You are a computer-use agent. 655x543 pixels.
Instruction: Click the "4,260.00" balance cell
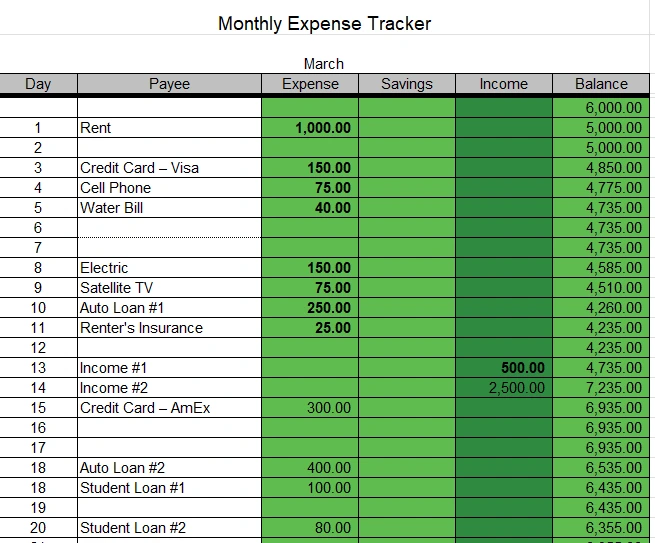601,308
